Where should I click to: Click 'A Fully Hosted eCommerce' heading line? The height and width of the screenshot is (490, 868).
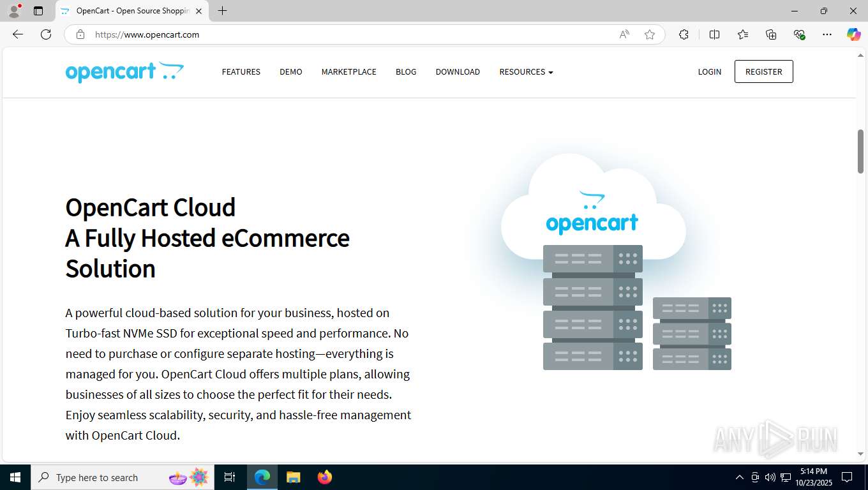(207, 239)
